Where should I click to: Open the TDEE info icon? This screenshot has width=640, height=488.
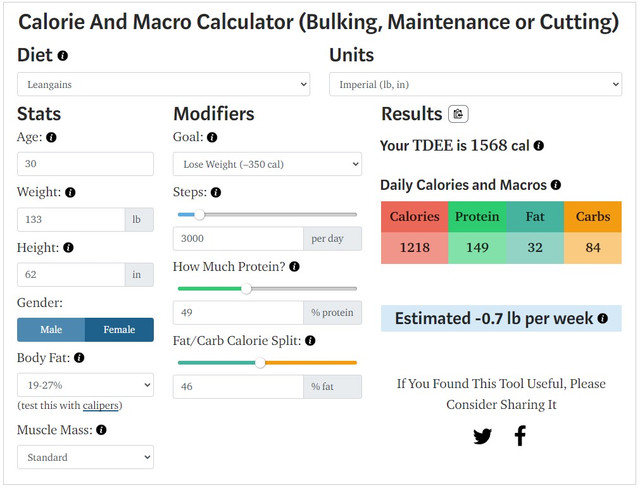539,146
